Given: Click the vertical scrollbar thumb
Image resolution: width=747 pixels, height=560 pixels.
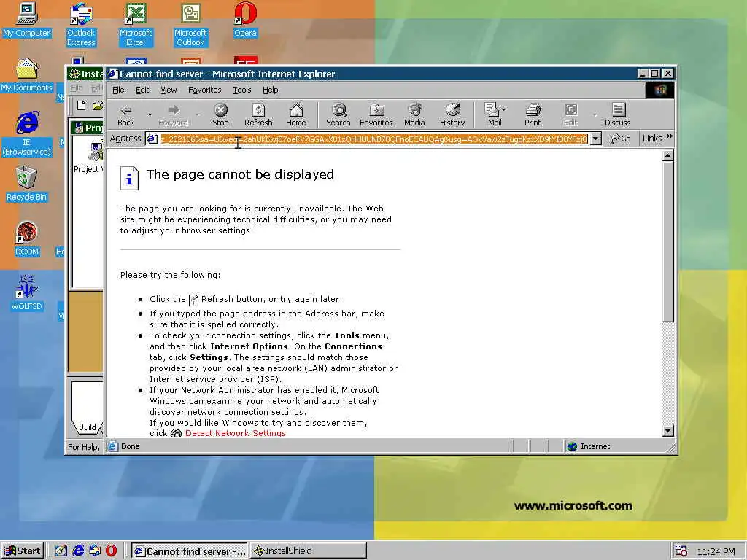Looking at the screenshot, I should coord(668,243).
